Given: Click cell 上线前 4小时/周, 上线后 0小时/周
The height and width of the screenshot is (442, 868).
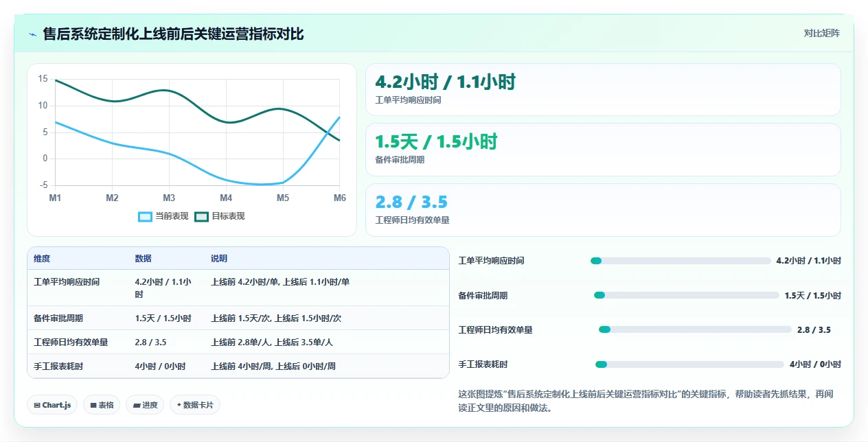Looking at the screenshot, I should 273,367.
